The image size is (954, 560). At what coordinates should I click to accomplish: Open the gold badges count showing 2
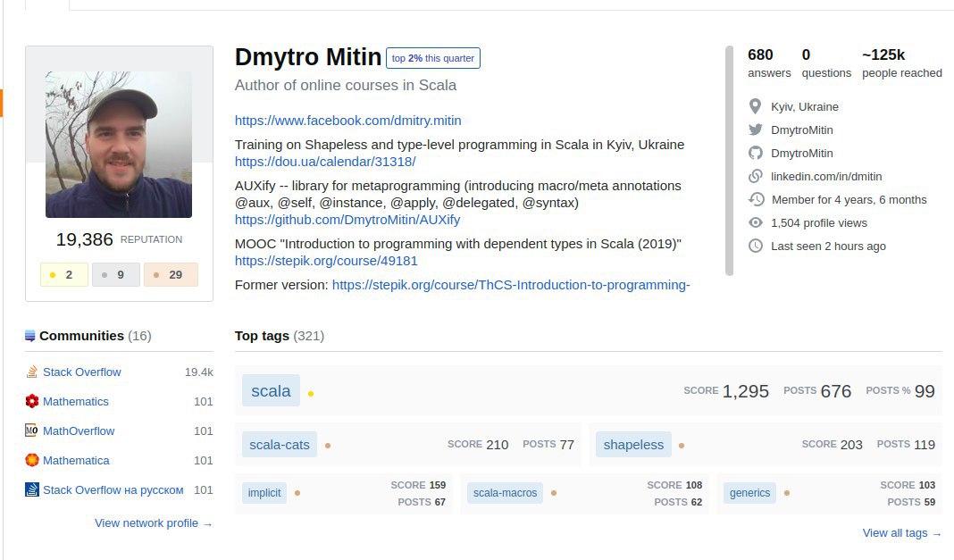coord(64,275)
